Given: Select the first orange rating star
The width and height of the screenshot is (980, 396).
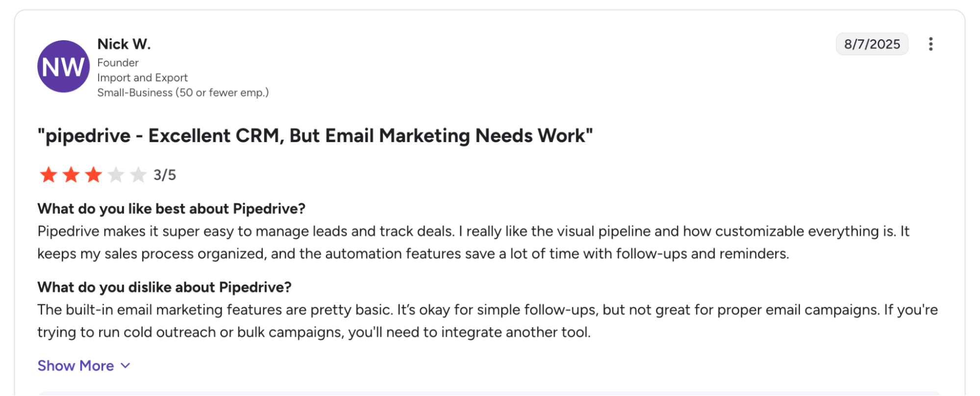Looking at the screenshot, I should pos(49,174).
